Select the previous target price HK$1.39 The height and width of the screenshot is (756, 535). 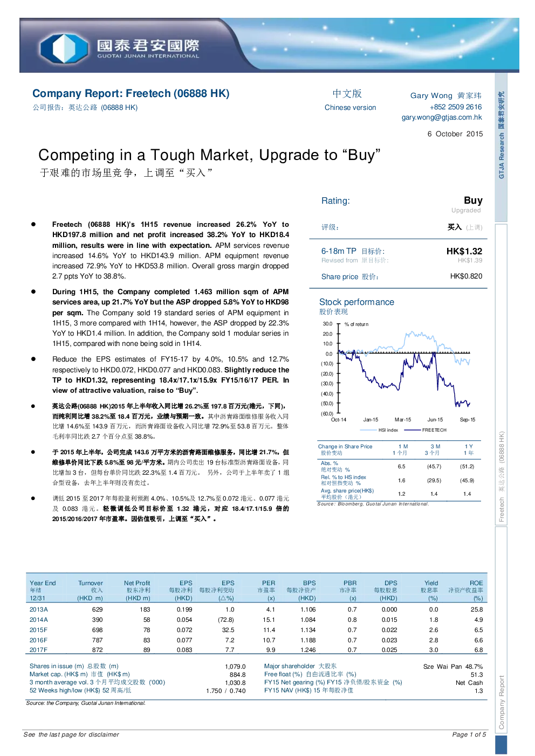click(470, 260)
